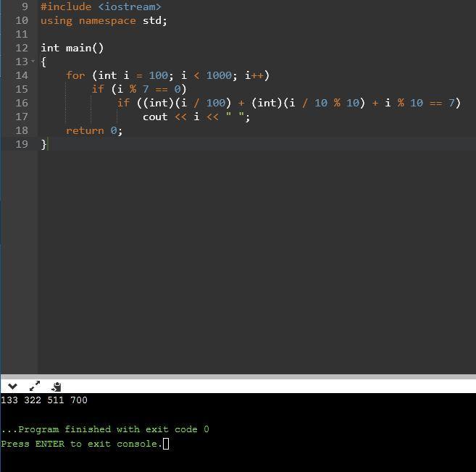The height and width of the screenshot is (472, 476).
Task: Click 'Press ENTER to exit console.' prompt
Action: (82, 444)
